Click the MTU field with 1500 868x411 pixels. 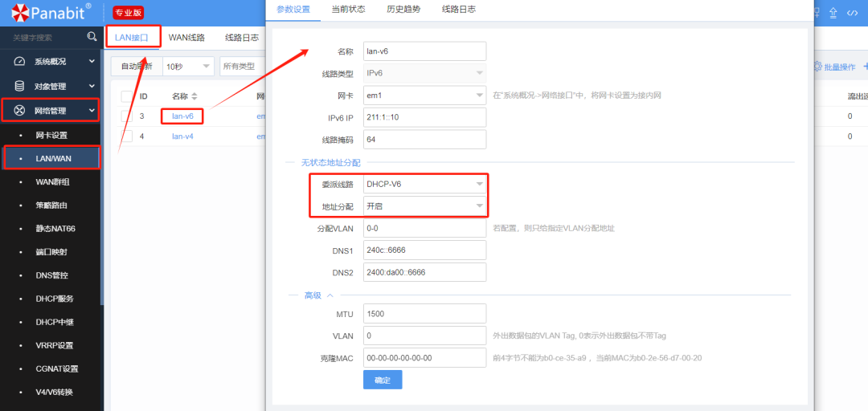click(x=424, y=314)
